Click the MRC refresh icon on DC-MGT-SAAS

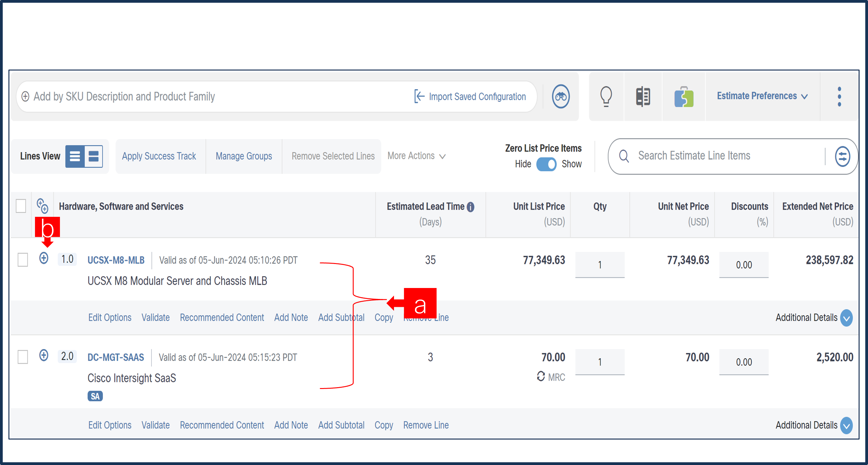point(541,377)
